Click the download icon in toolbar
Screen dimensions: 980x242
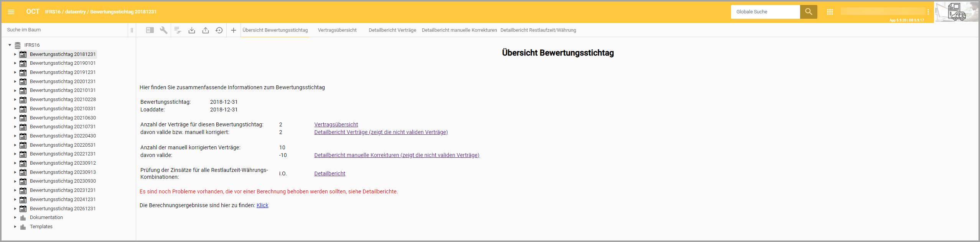(x=192, y=30)
